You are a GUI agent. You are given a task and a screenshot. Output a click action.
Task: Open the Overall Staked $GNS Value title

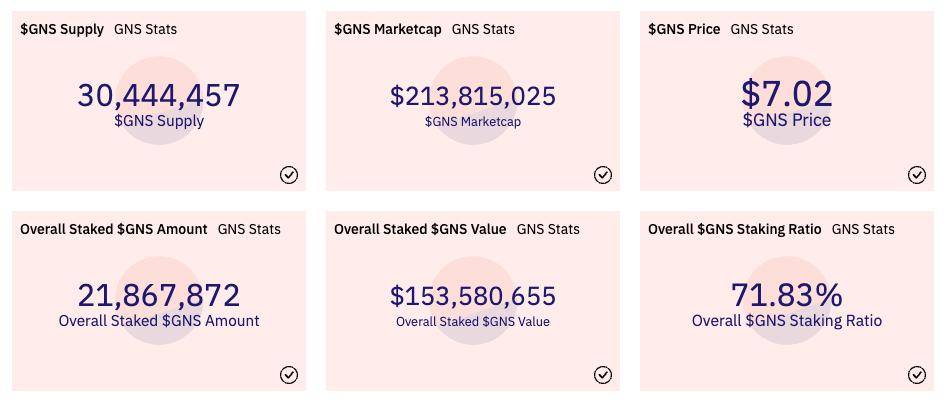tap(420, 229)
